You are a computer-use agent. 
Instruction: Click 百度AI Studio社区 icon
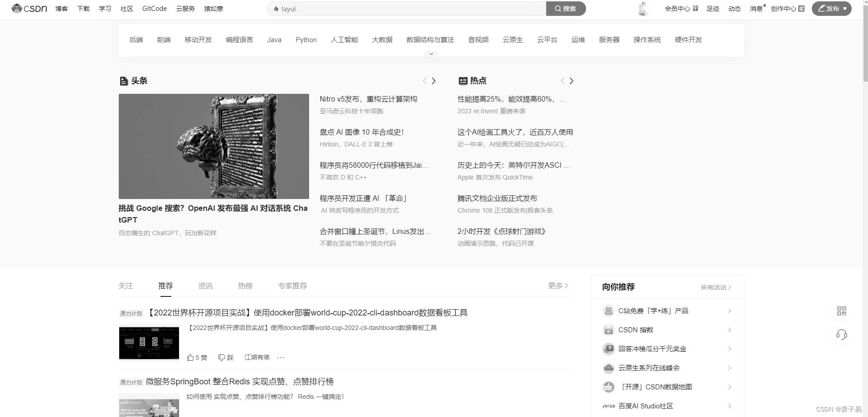tap(608, 406)
